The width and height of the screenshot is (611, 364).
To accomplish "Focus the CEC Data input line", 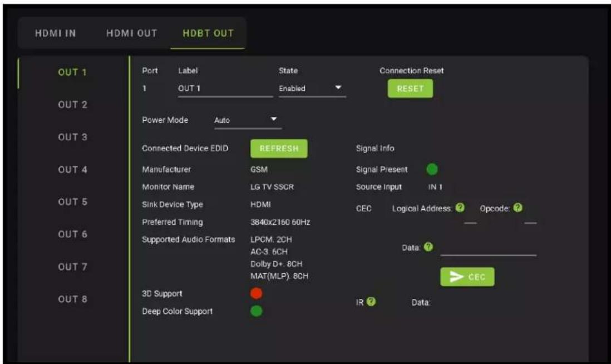I will tap(488, 249).
